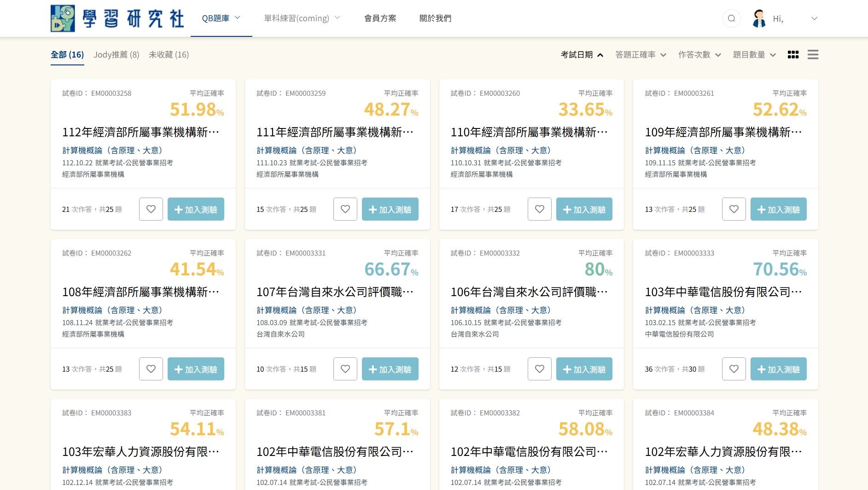The height and width of the screenshot is (490, 868).
Task: Add exam EM00003262 to test
Action: (196, 369)
